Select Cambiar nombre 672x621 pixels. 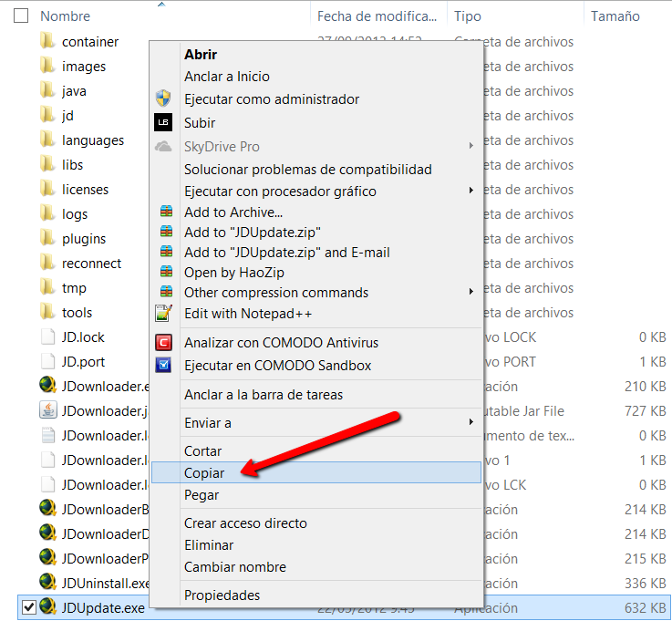point(235,567)
